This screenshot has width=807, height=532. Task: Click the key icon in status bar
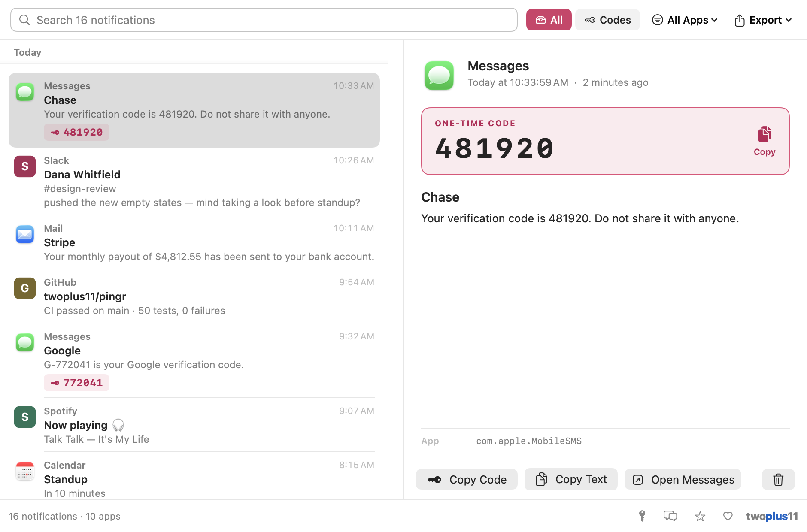click(x=642, y=516)
